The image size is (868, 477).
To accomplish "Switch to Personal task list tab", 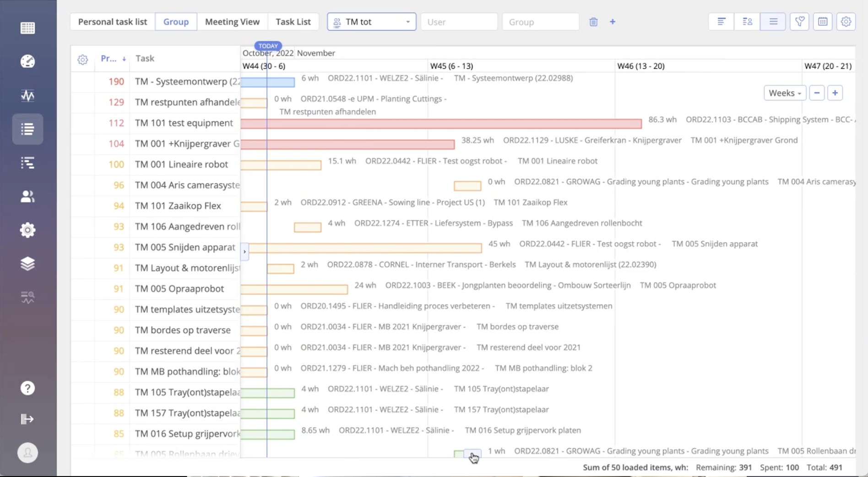I will pyautogui.click(x=113, y=22).
